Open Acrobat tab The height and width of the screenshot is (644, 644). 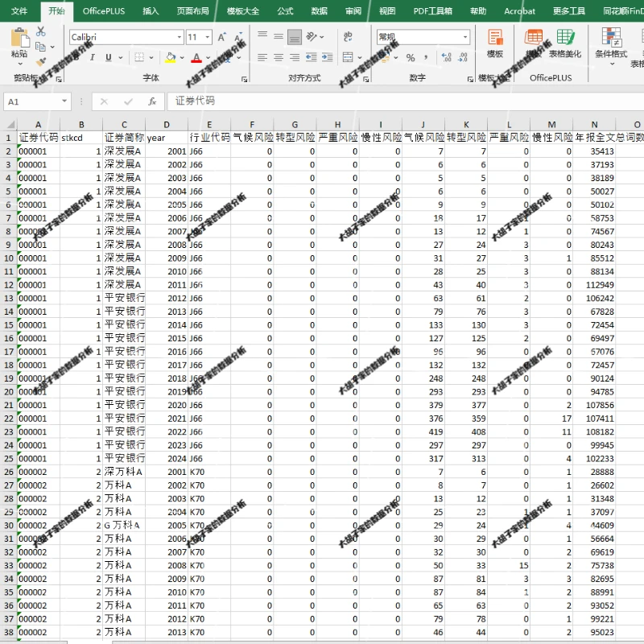519,11
